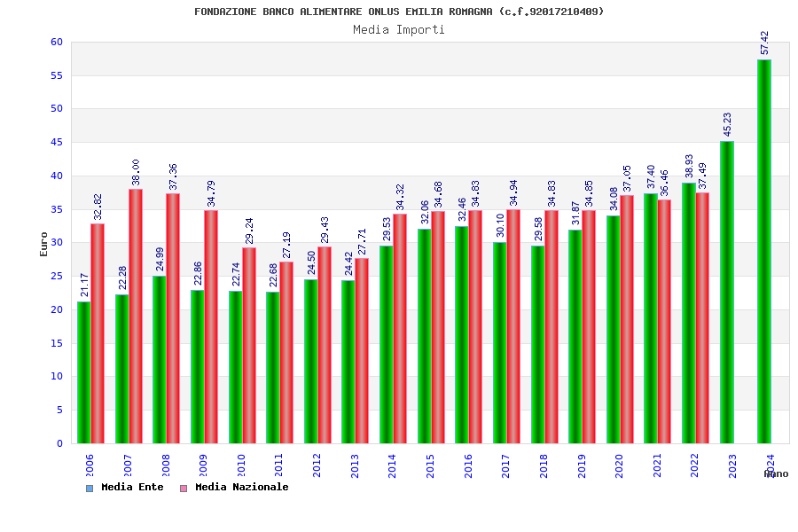Click the 30 y-axis tick label
Image resolution: width=798 pixels, height=532 pixels.
pos(57,243)
